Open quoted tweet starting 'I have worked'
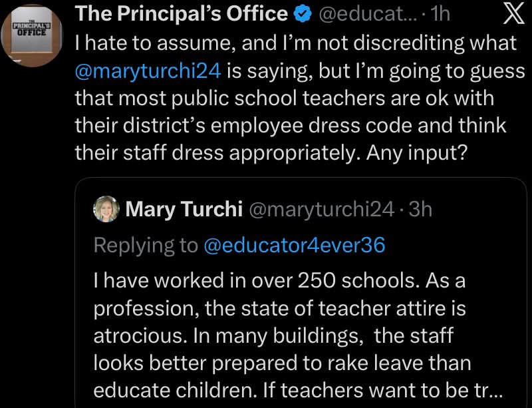The height and width of the screenshot is (408, 532). pos(301,292)
